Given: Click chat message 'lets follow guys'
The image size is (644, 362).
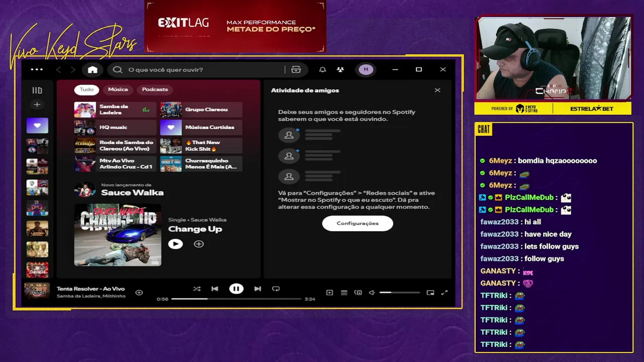Looking at the screenshot, I should (551, 246).
